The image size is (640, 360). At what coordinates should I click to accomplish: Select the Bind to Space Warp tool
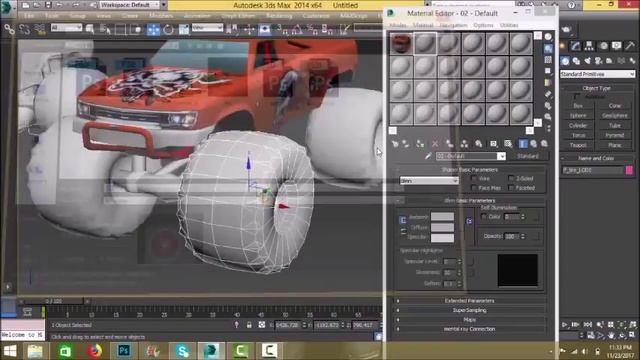40,29
